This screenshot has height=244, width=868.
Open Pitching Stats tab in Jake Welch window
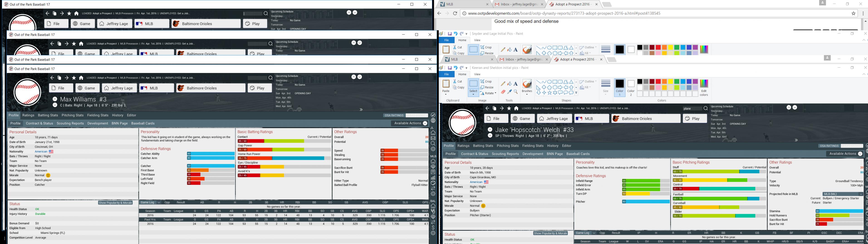tap(508, 146)
